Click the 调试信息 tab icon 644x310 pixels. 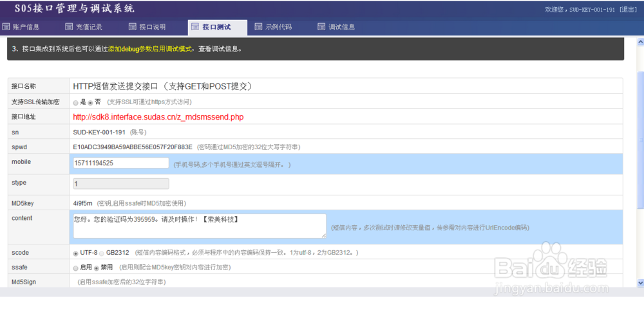pos(321,27)
